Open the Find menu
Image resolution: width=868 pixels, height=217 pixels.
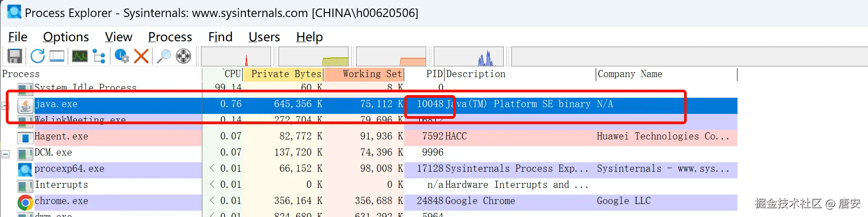pyautogui.click(x=220, y=37)
